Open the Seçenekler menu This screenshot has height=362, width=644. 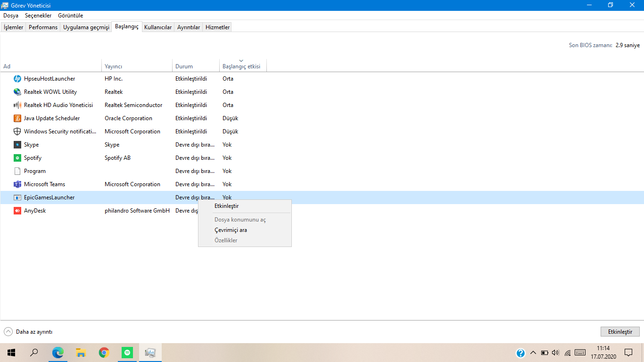[38, 16]
